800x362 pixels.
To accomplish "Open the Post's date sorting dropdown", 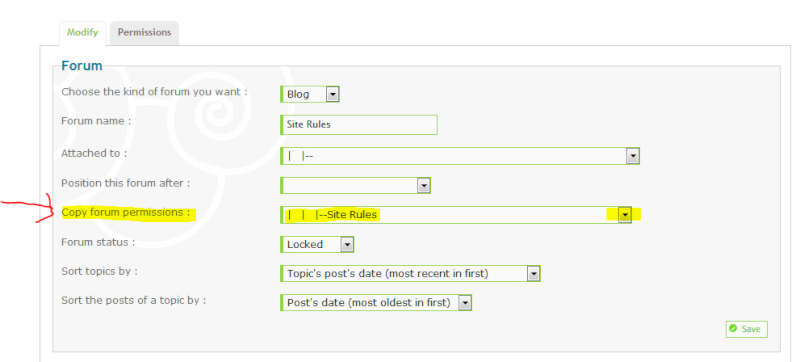I will (376, 303).
